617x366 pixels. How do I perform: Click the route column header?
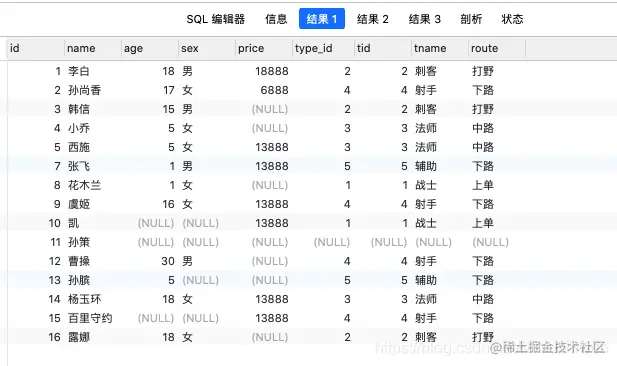497,48
